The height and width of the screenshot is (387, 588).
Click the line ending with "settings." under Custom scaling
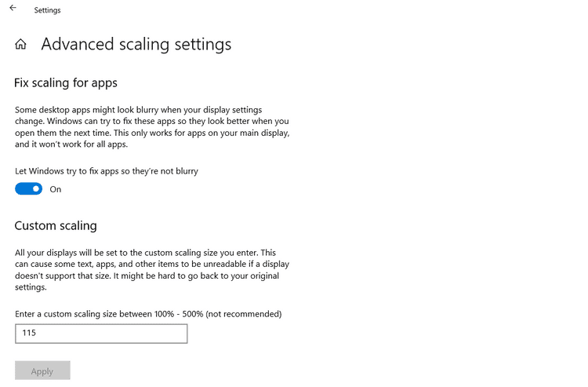tap(31, 288)
